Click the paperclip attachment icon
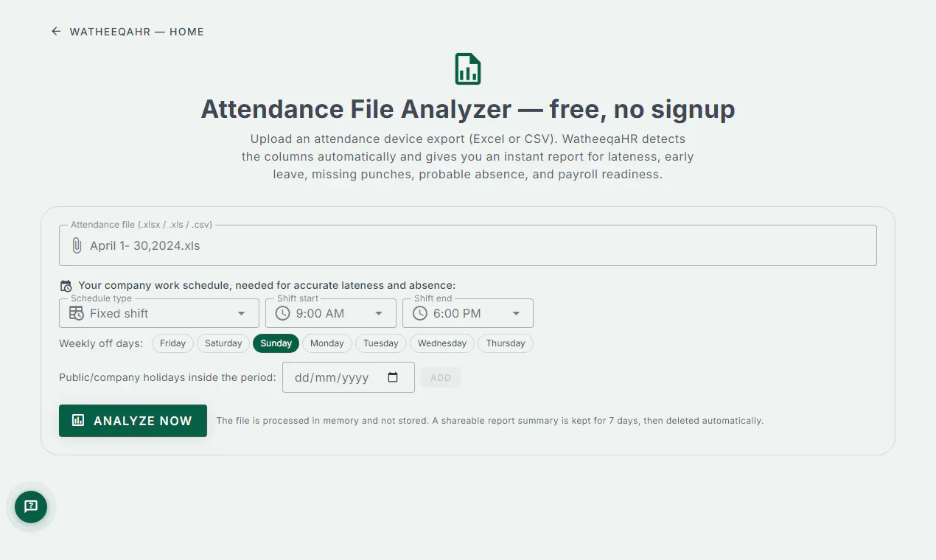 pos(77,245)
